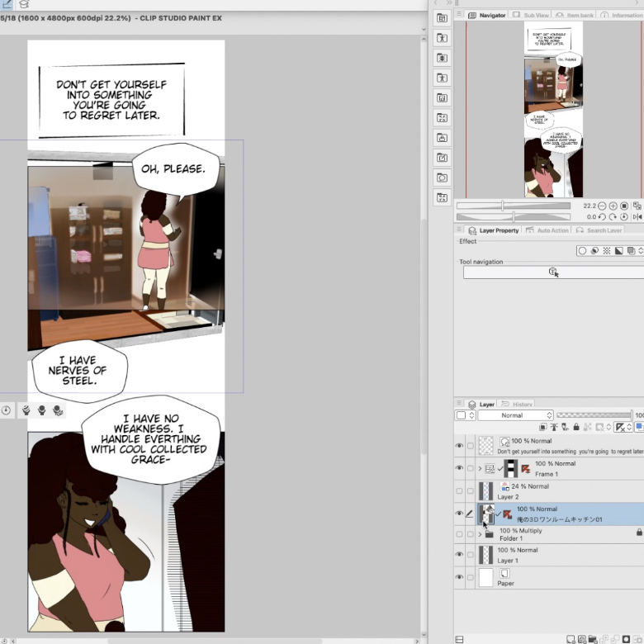Fit canvas to Navigator window
Viewport: 644px width, 644px height.
(x=637, y=206)
